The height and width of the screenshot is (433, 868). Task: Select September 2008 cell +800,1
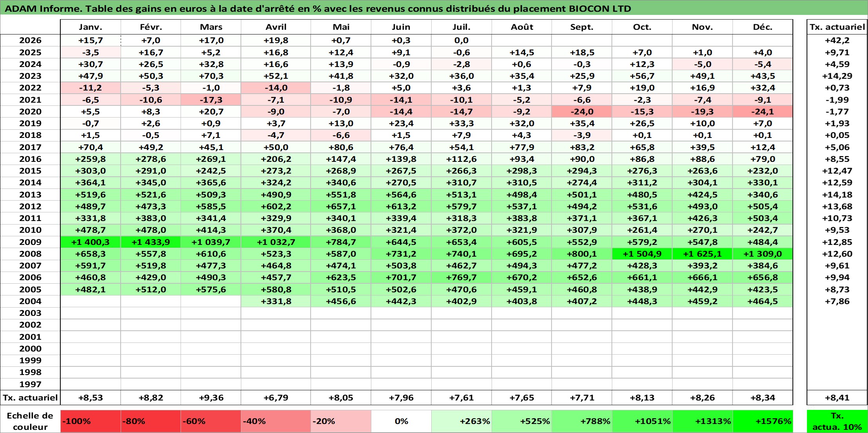click(x=582, y=254)
